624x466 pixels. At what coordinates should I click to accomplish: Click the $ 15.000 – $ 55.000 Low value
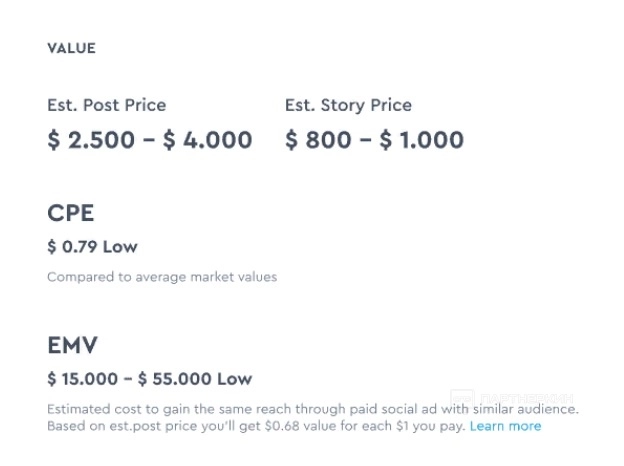point(149,379)
